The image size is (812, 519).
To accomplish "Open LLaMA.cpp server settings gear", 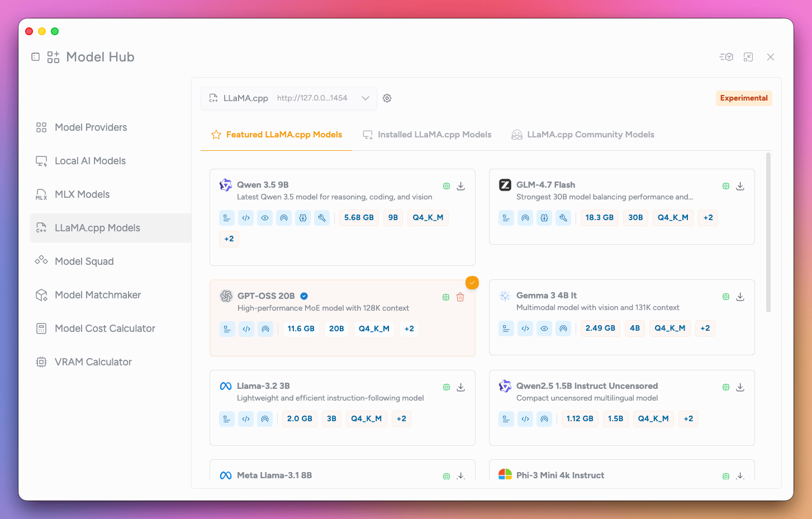I will point(387,98).
